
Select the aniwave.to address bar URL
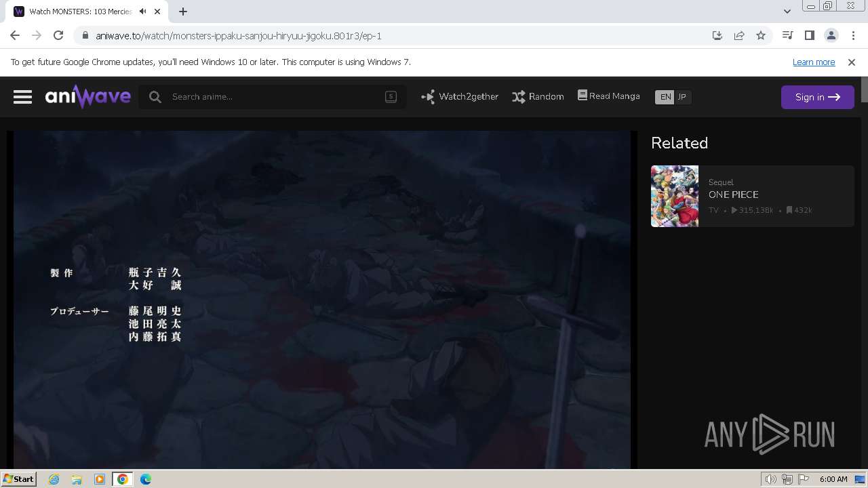click(239, 35)
